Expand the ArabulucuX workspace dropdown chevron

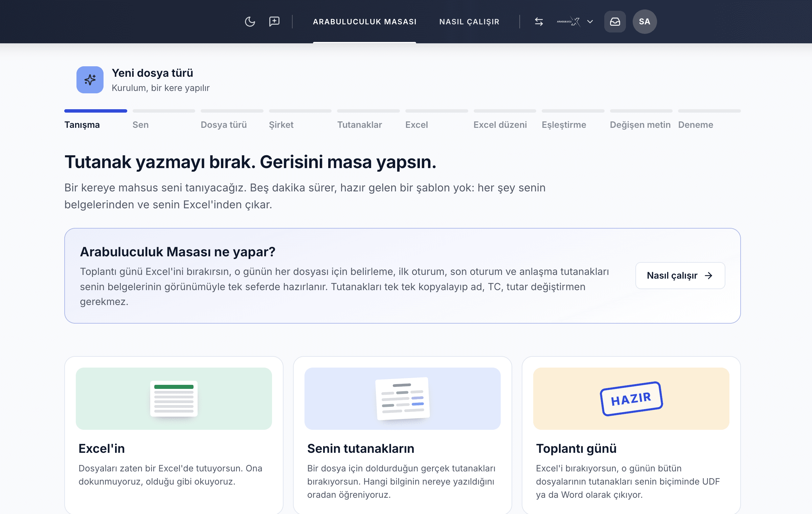pos(590,22)
